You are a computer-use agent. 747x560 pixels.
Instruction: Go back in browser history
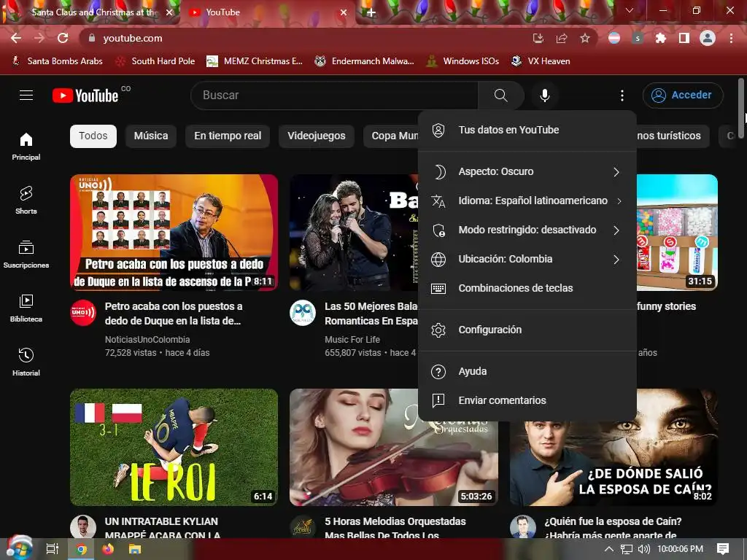[16, 38]
